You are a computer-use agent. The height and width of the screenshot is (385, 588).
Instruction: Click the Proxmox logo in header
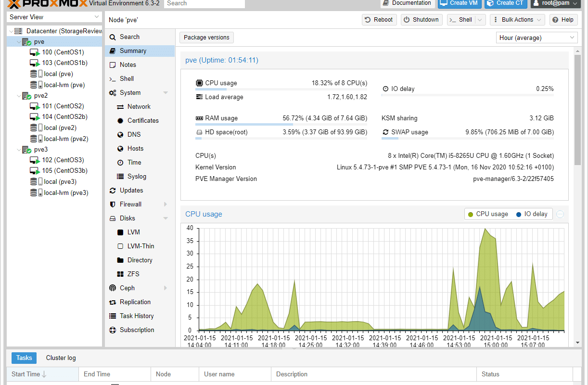[x=48, y=3]
